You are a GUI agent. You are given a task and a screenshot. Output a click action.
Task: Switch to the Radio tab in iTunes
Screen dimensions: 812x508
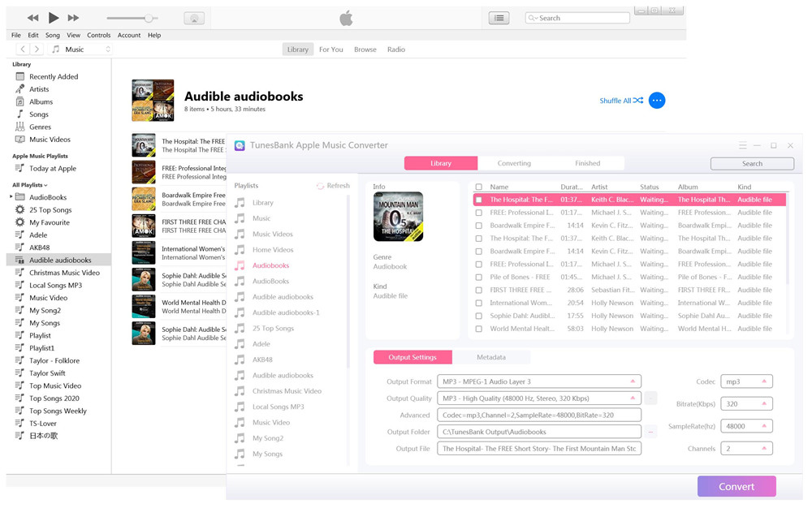point(396,50)
